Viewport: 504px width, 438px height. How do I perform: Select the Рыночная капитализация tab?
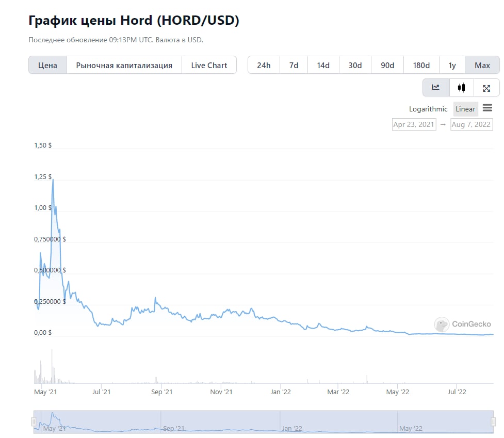(124, 65)
